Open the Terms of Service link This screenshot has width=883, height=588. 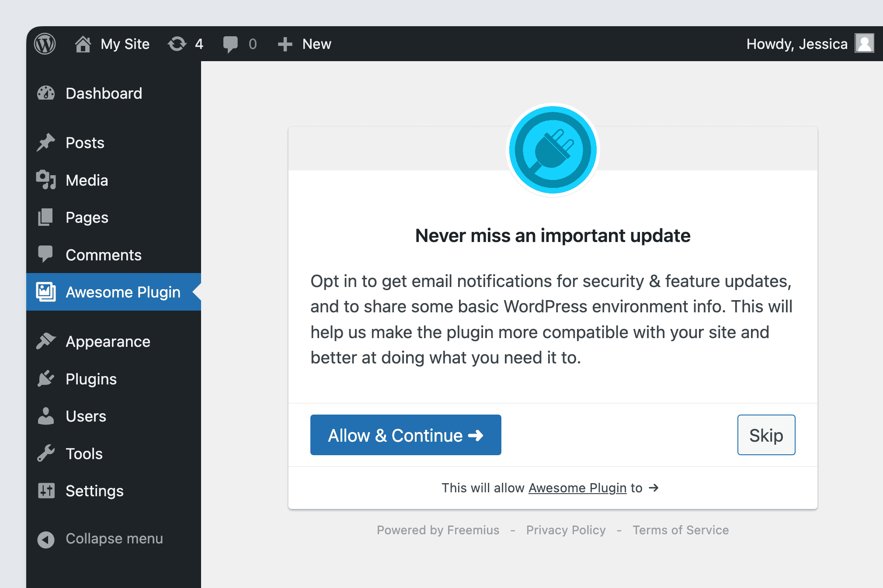[x=681, y=530]
